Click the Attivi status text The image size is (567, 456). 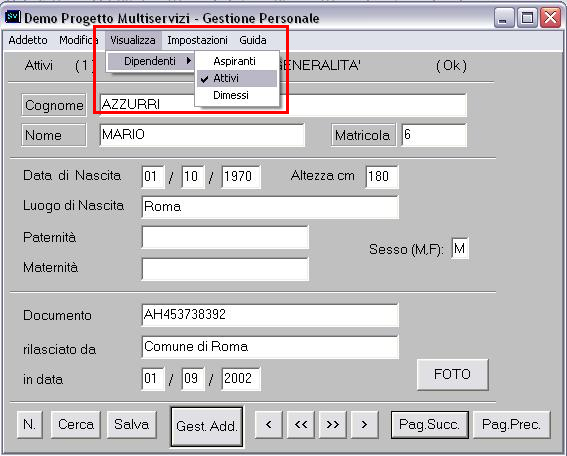pos(39,66)
